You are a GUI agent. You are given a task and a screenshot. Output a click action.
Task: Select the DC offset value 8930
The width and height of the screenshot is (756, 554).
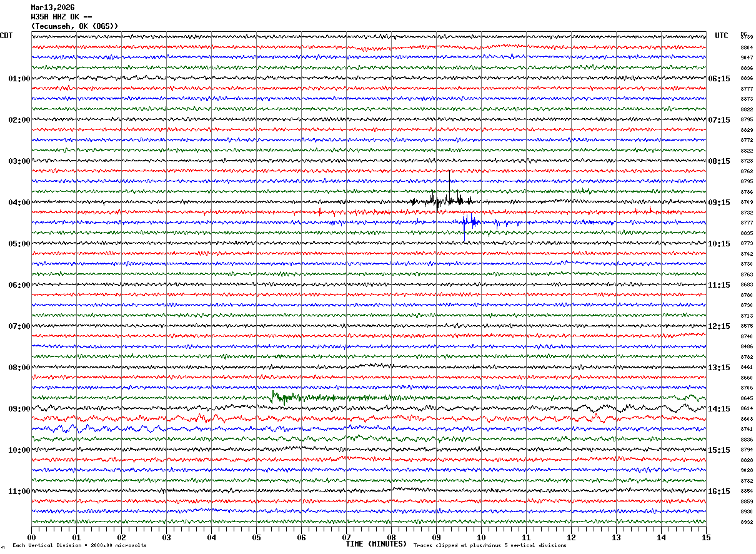(x=747, y=512)
